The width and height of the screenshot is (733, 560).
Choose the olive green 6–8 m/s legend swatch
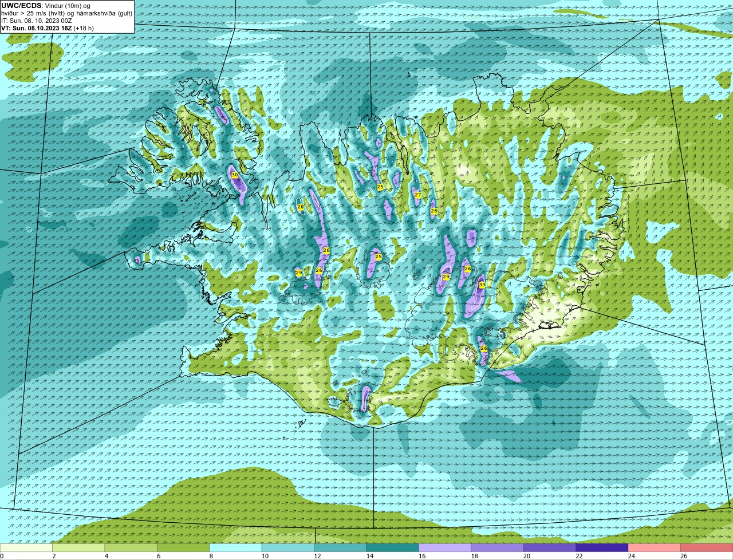[x=183, y=547]
